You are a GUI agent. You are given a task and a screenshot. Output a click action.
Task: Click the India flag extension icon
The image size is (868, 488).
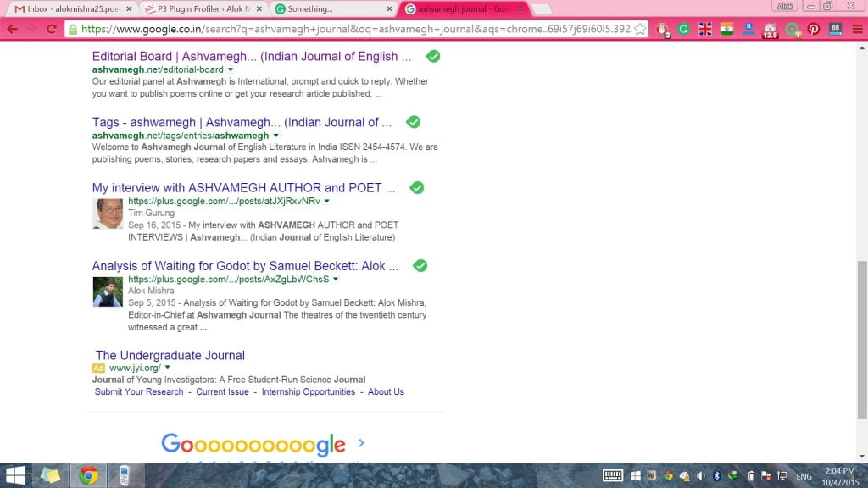click(726, 29)
